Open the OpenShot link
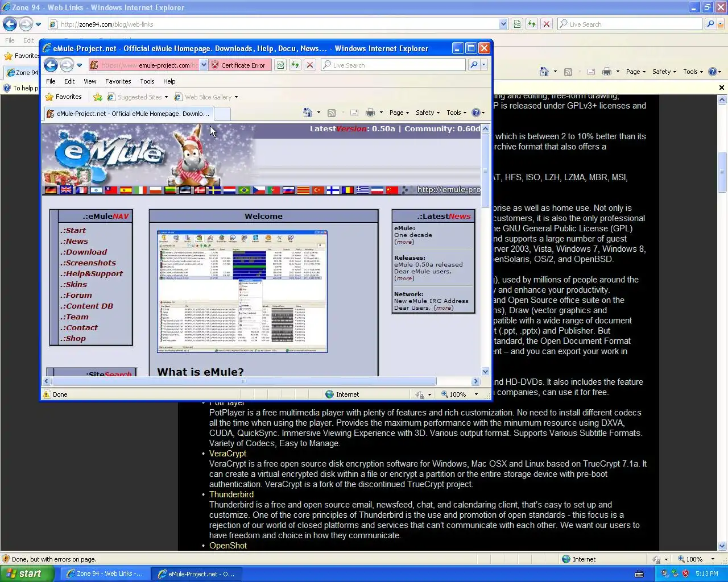 tap(228, 546)
